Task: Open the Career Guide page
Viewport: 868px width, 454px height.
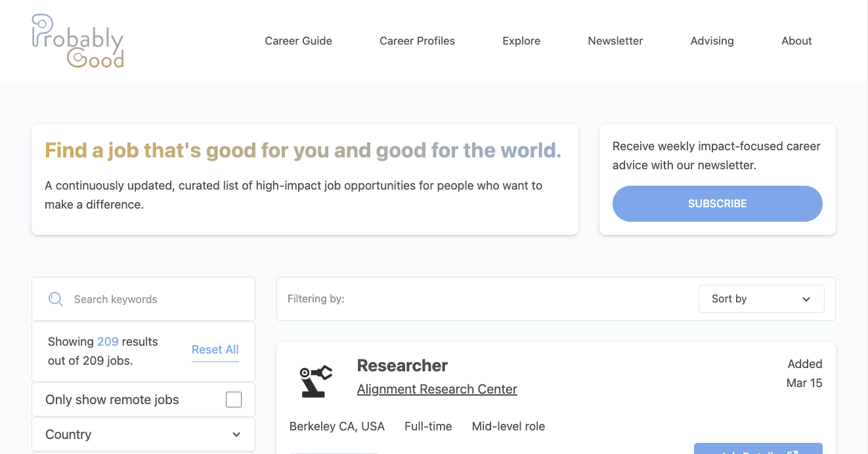Action: tap(298, 41)
